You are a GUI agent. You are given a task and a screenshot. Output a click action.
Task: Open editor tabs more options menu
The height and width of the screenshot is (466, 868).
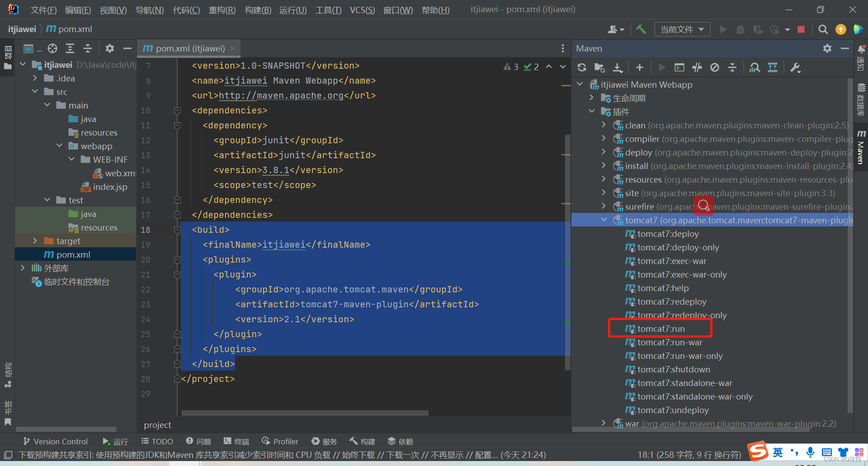click(x=563, y=48)
